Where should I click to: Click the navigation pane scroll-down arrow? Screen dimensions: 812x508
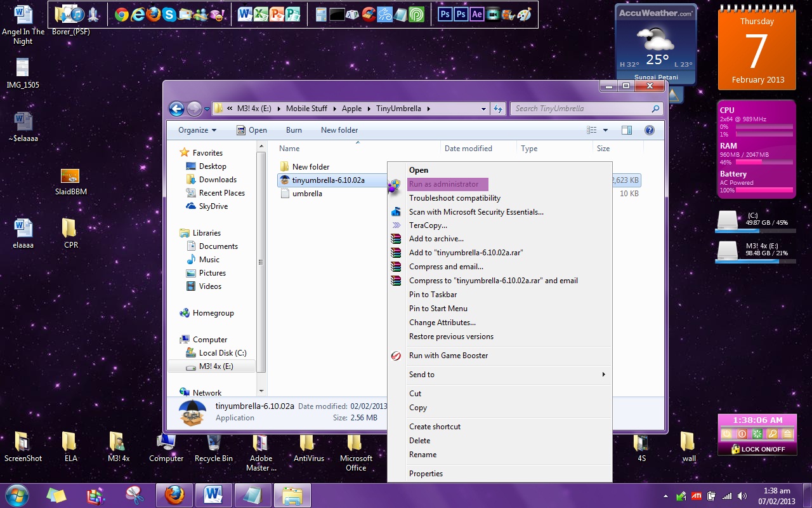pyautogui.click(x=261, y=391)
